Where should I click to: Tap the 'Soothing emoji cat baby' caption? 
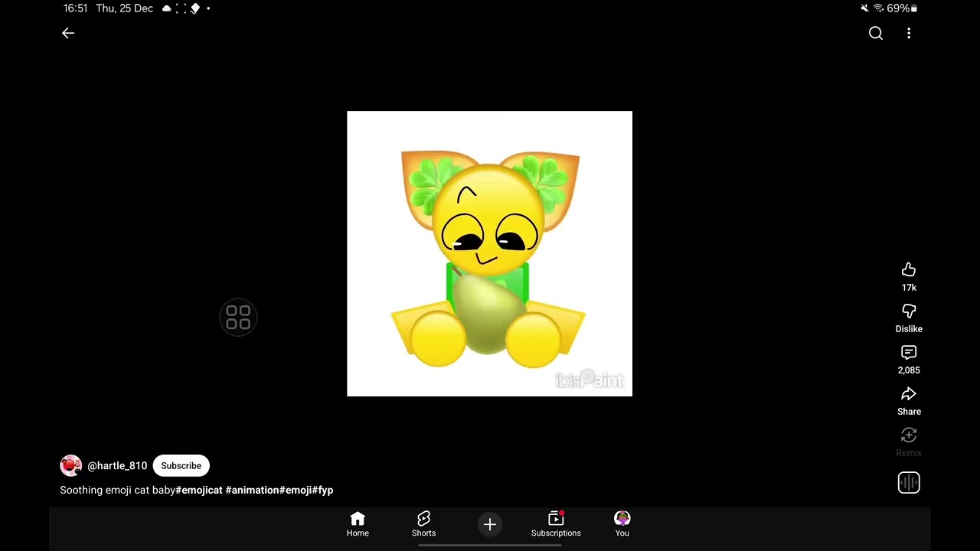tap(118, 490)
